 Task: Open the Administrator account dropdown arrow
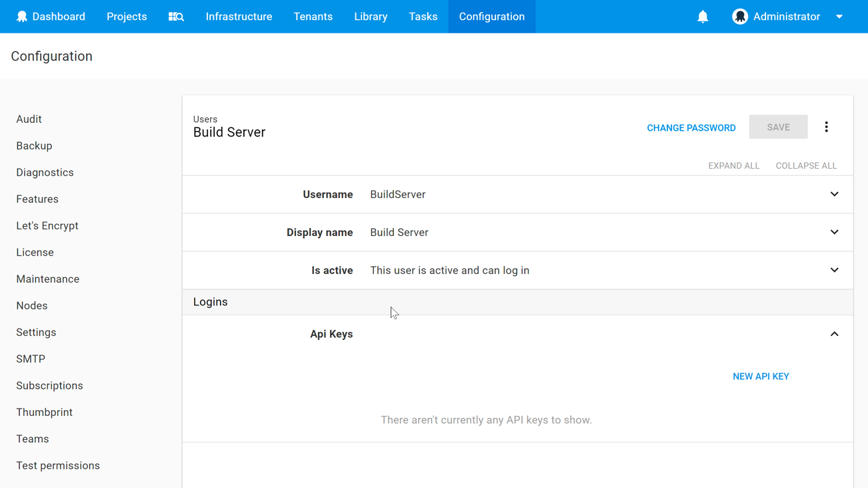tap(839, 16)
